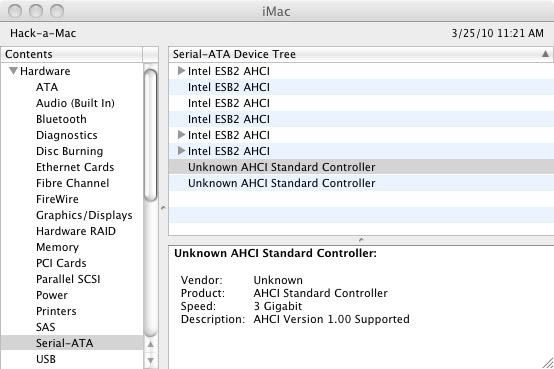Expand the sixth Intel ESB2 AHCI entry
Viewport: 554px width, 369px height.
[x=181, y=151]
